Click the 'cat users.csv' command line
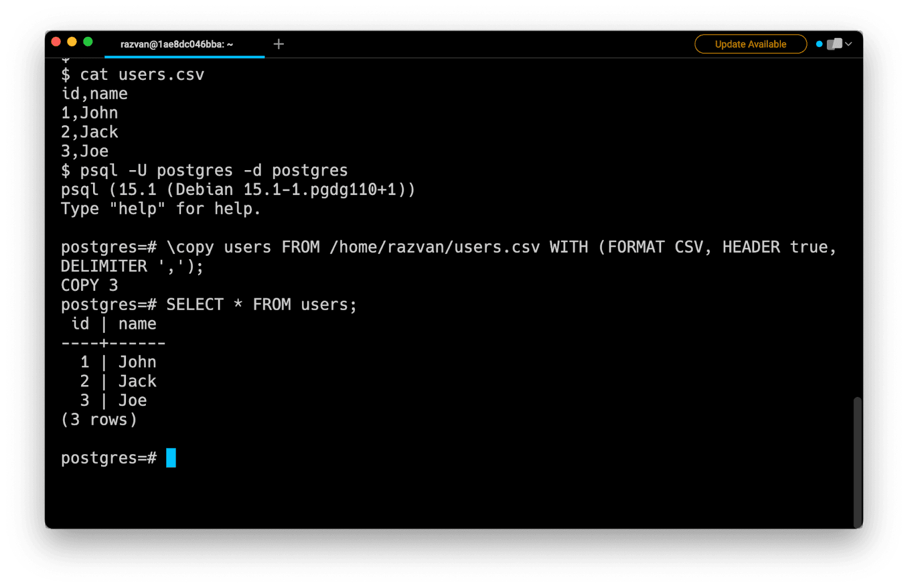Viewport: 908px width, 588px height. tap(142, 75)
